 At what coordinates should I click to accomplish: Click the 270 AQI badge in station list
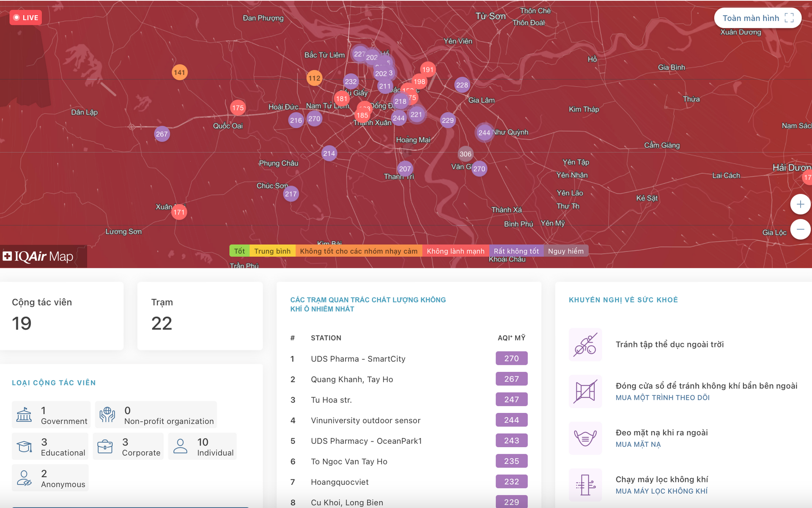click(x=511, y=358)
